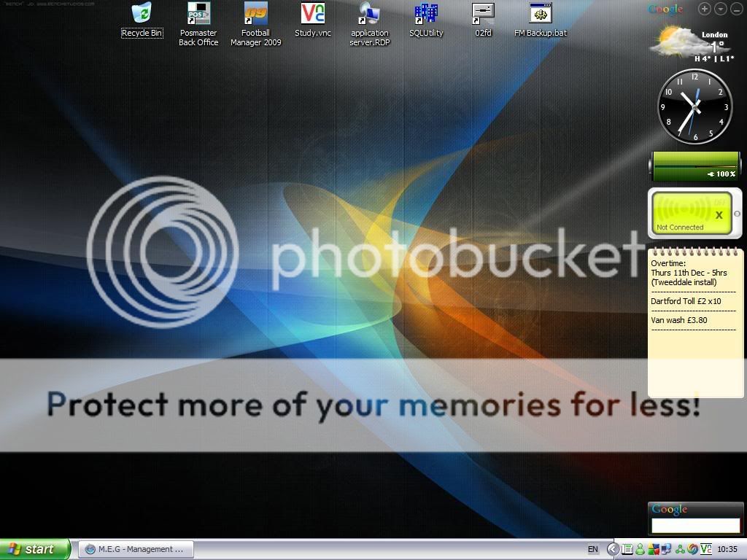
Task: Toggle the wireless Not Connected gadget
Action: [694, 212]
